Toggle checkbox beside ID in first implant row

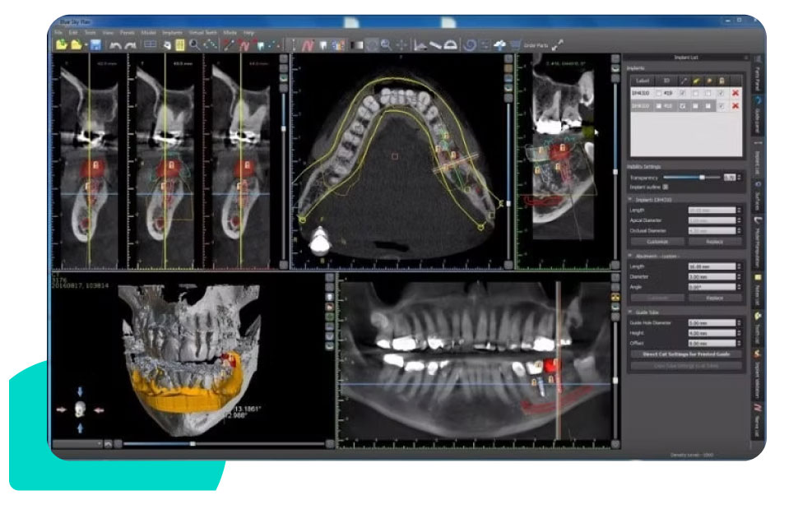[x=658, y=94]
